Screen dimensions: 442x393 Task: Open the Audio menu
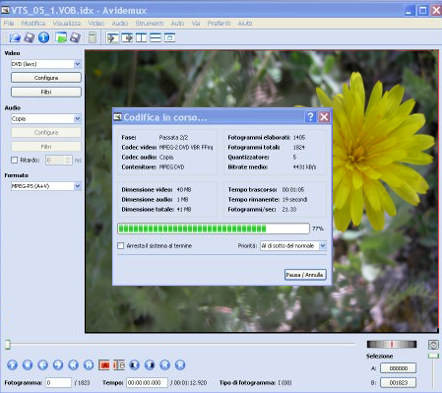[x=120, y=23]
